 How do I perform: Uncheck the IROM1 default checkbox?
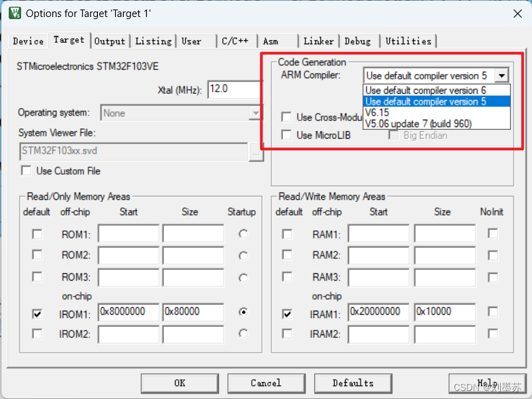(x=37, y=314)
